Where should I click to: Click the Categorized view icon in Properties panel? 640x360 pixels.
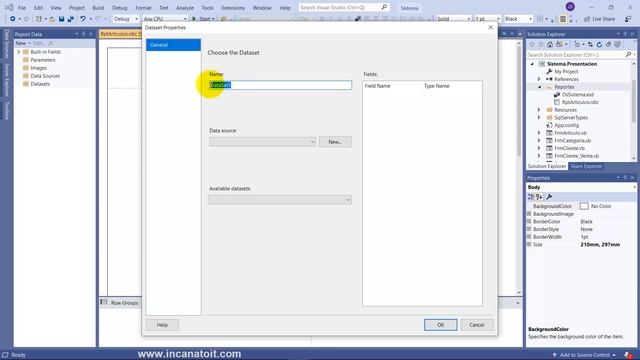[x=531, y=197]
